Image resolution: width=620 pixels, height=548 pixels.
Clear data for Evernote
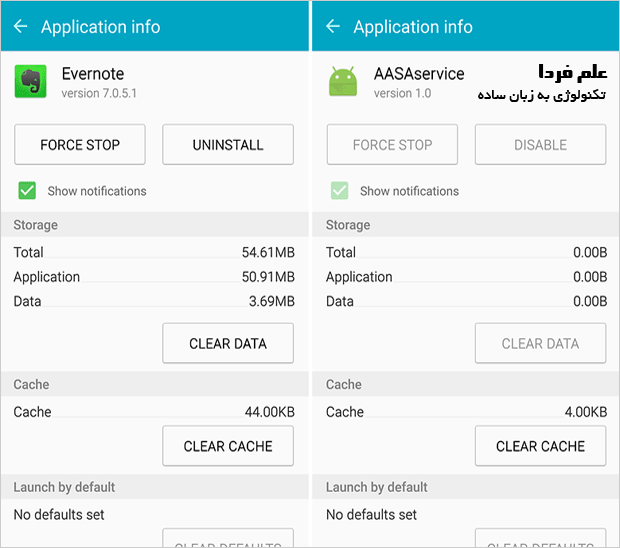(228, 343)
